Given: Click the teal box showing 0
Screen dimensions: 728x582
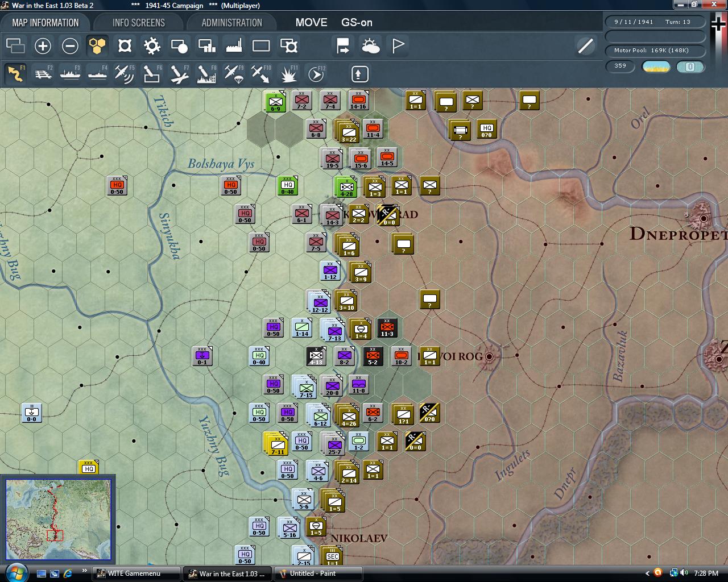Looking at the screenshot, I should click(690, 66).
